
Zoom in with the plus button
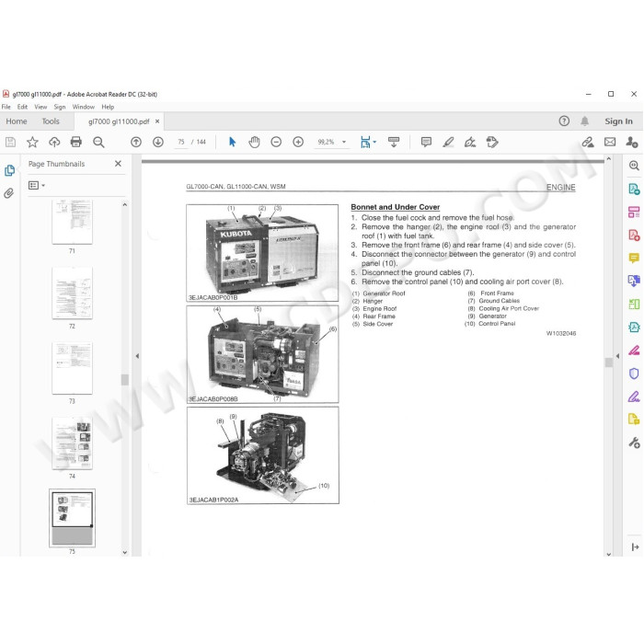tap(298, 142)
